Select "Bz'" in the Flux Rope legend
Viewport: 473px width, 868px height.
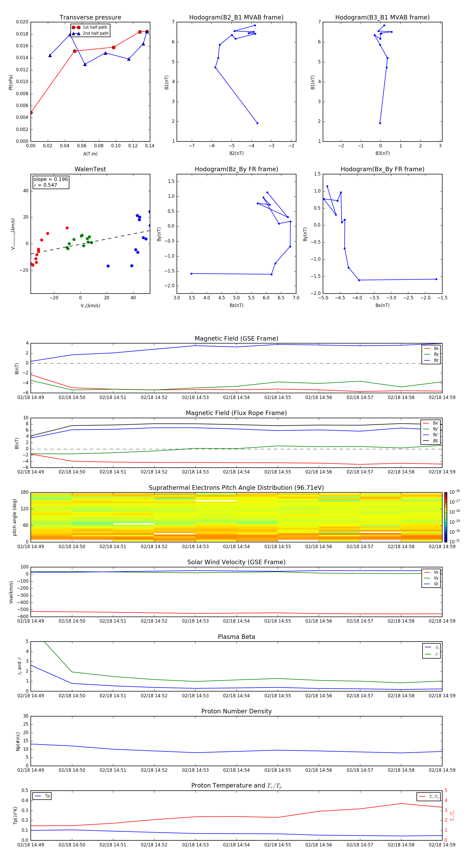pos(431,435)
